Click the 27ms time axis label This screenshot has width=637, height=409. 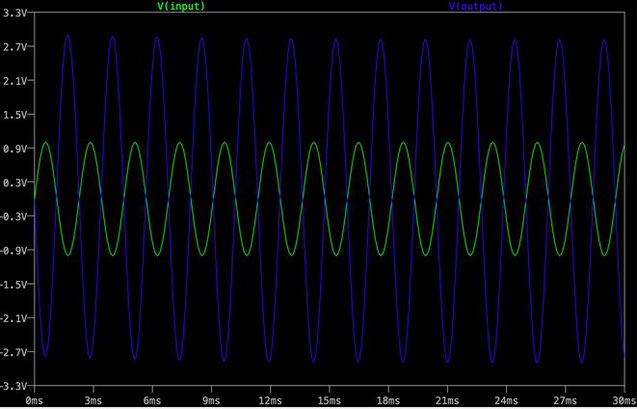565,400
